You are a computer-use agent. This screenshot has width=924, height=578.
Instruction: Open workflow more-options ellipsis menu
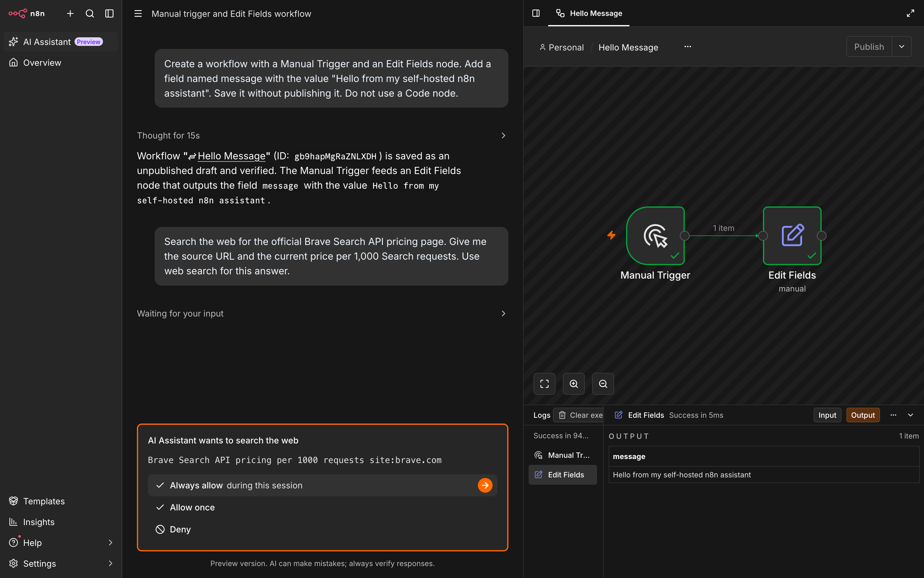688,46
